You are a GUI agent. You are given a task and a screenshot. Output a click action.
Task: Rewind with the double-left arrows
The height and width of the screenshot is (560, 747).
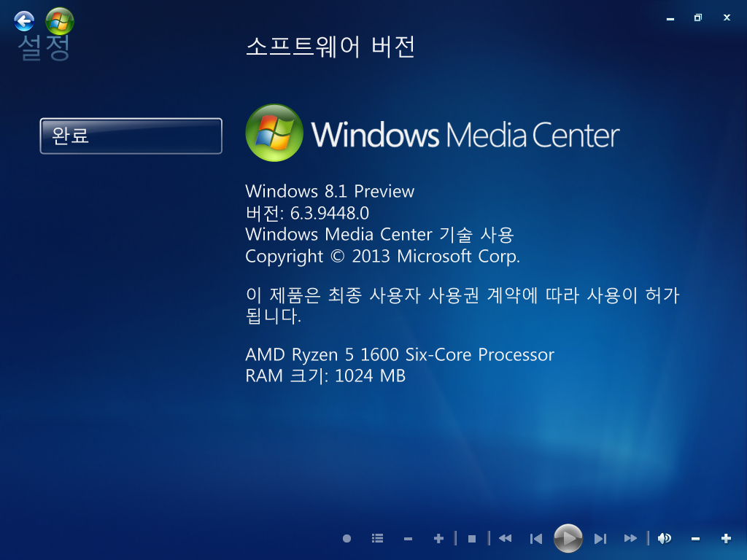click(x=505, y=539)
